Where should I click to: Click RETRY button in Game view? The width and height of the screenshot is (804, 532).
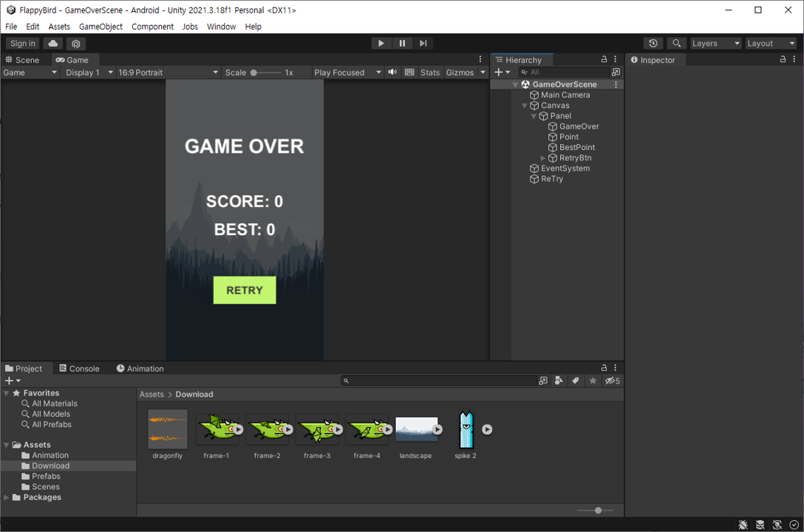tap(245, 290)
